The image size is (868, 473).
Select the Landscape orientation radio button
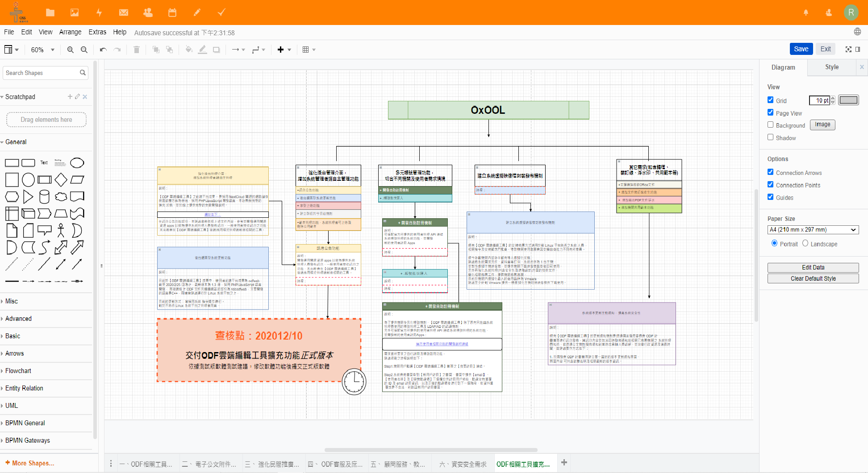805,243
